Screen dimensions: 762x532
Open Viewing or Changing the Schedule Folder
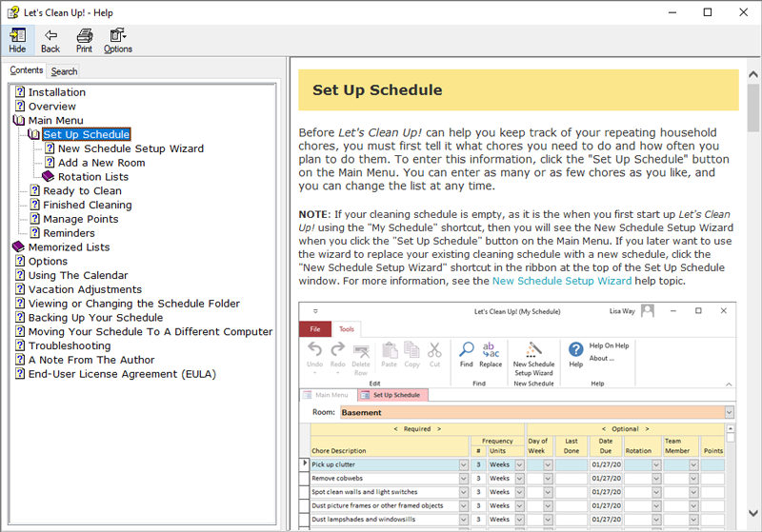(134, 304)
